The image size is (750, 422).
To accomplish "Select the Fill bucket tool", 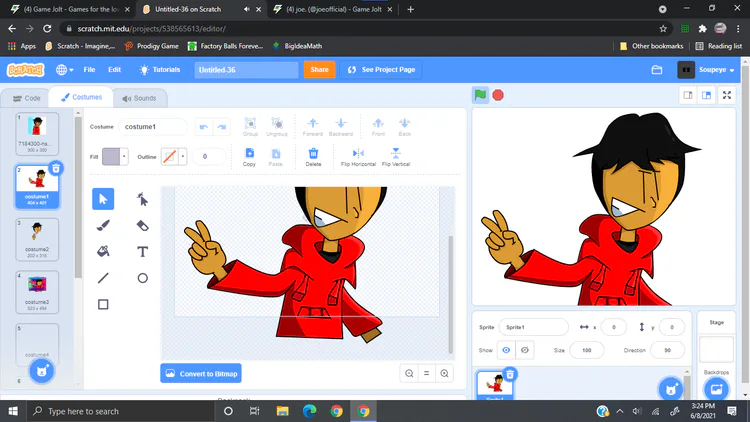I will (x=103, y=252).
